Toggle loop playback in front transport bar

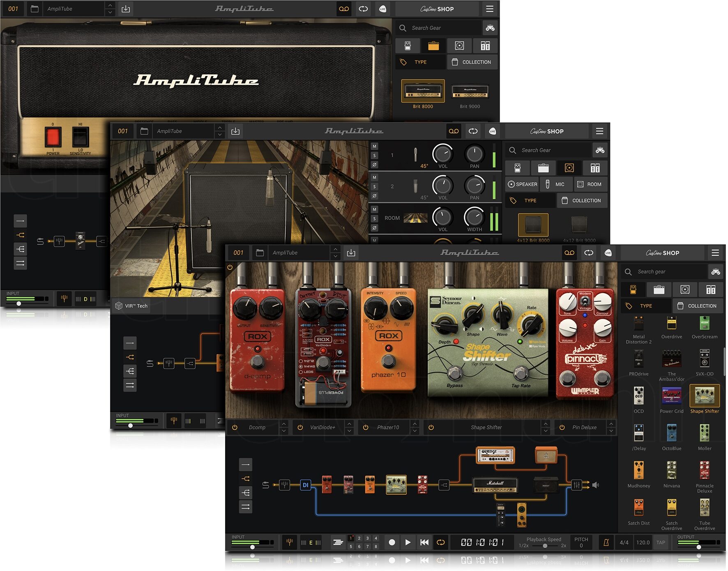click(441, 542)
